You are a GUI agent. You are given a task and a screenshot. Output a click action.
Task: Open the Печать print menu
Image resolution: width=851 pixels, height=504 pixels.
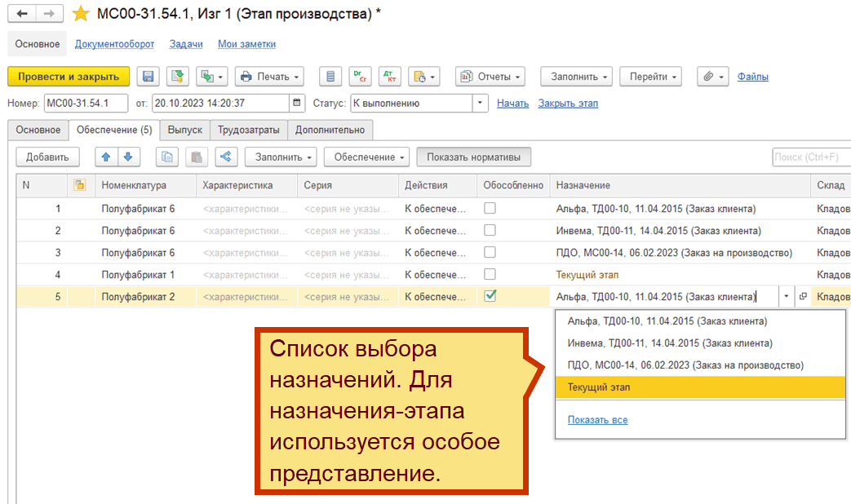click(269, 77)
